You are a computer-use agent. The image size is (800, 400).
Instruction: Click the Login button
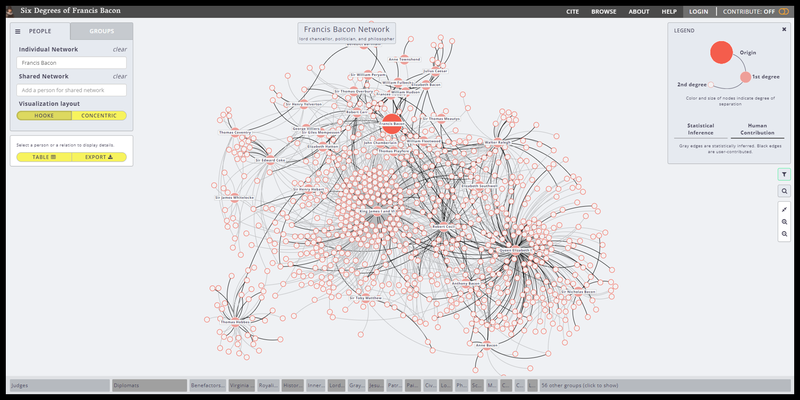coord(698,11)
